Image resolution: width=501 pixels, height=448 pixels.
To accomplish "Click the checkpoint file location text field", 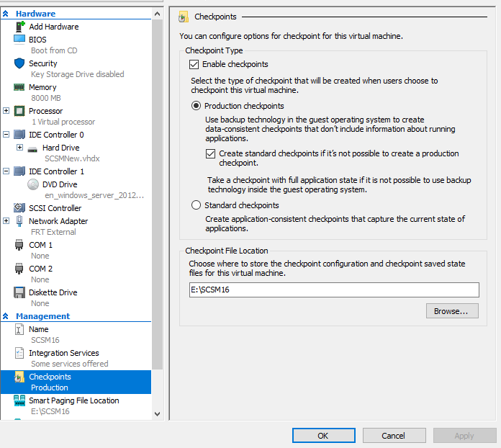I will pos(334,290).
